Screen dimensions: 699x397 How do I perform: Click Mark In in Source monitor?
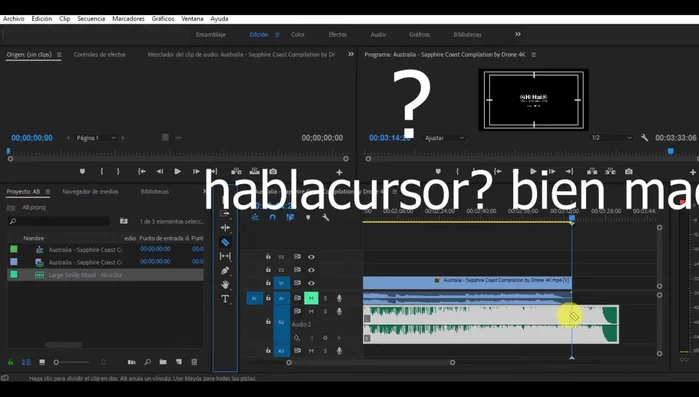click(x=102, y=172)
